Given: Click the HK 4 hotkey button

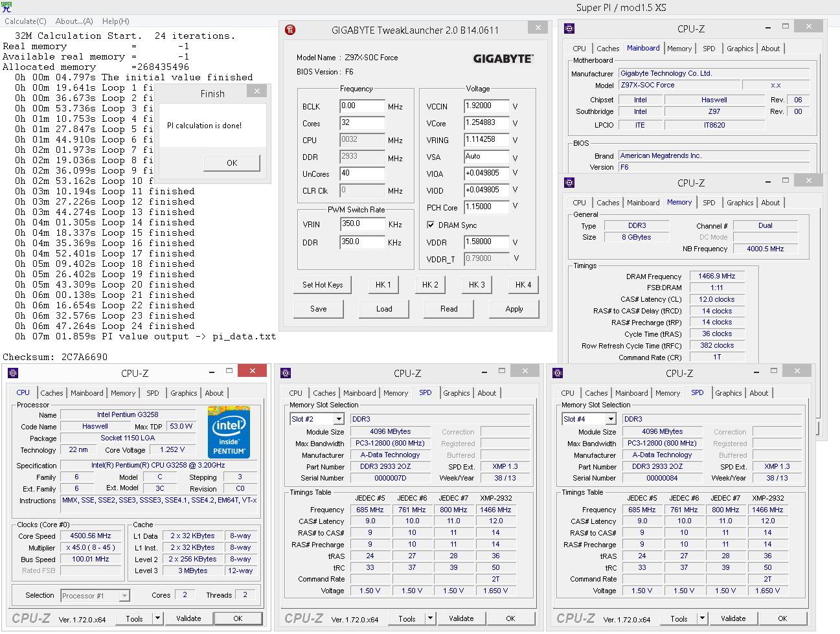Looking at the screenshot, I should coord(523,284).
